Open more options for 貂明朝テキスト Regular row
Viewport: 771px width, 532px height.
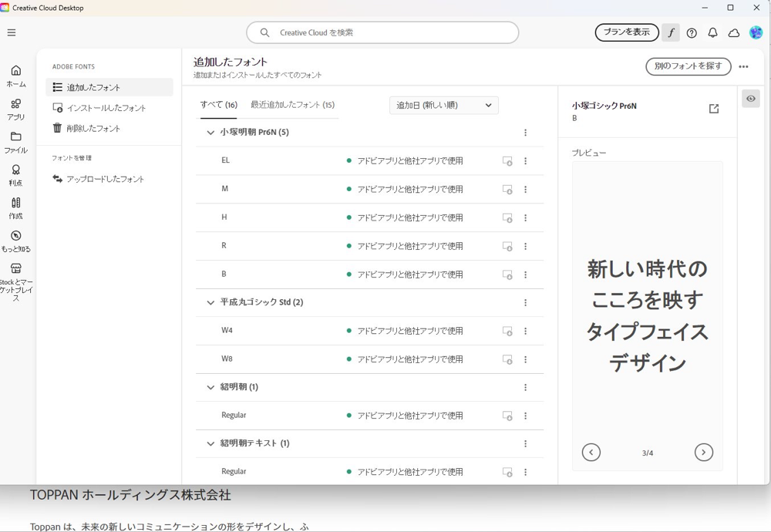pos(526,473)
